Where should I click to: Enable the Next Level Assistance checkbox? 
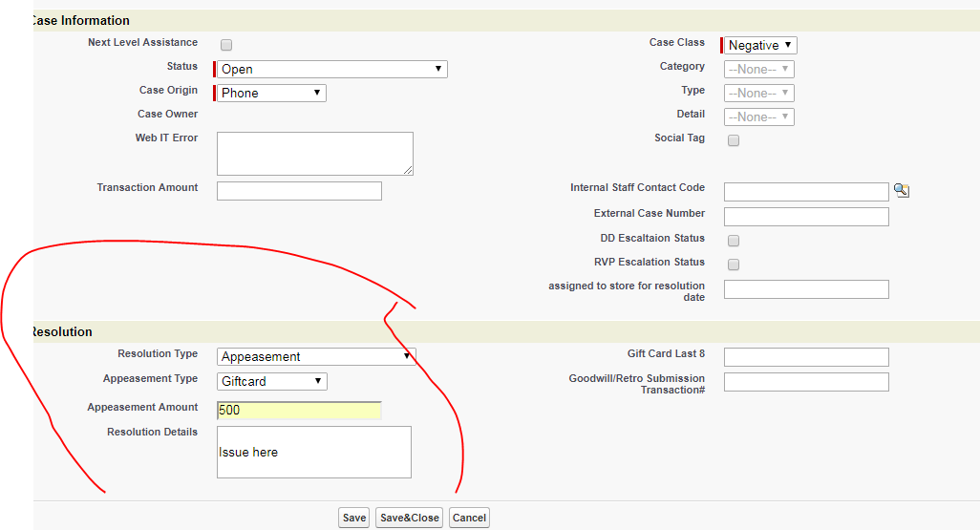click(226, 45)
